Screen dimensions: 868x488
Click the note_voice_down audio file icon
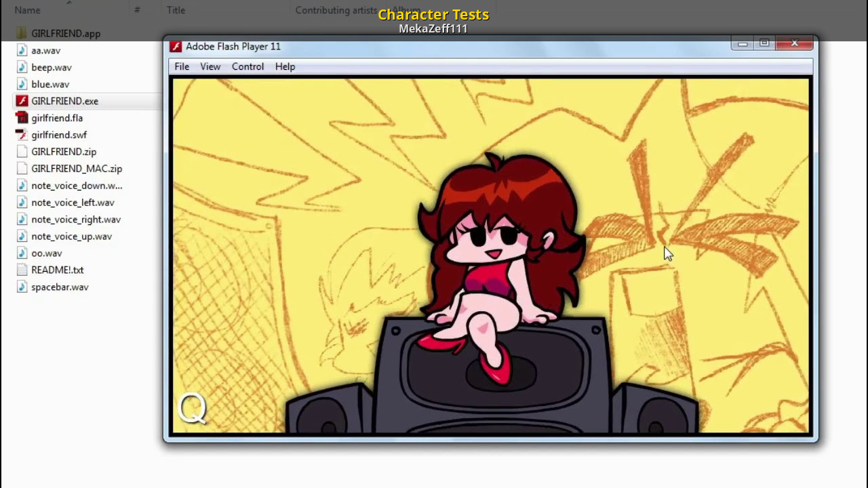click(x=22, y=186)
